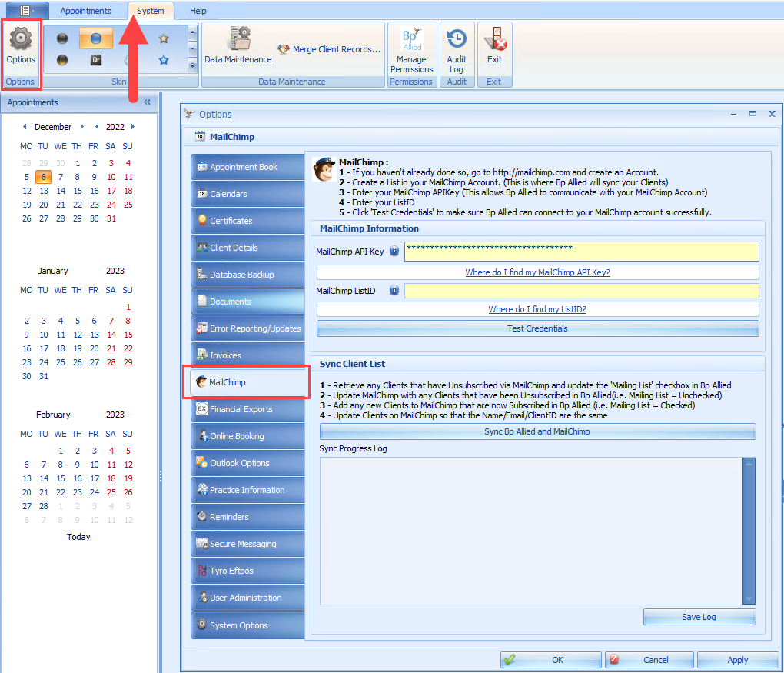
Task: Open 'Where do I find my MailChimp API Key?'
Action: 537,272
